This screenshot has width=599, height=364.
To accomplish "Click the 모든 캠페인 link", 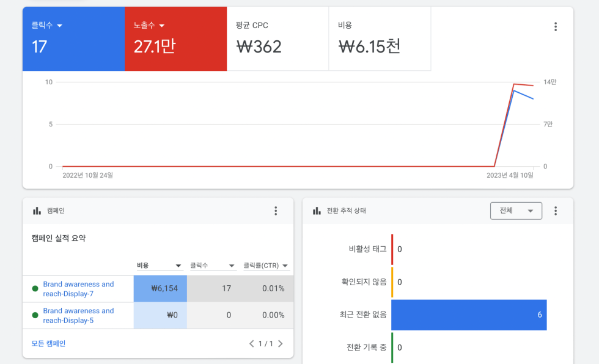I will [x=48, y=343].
